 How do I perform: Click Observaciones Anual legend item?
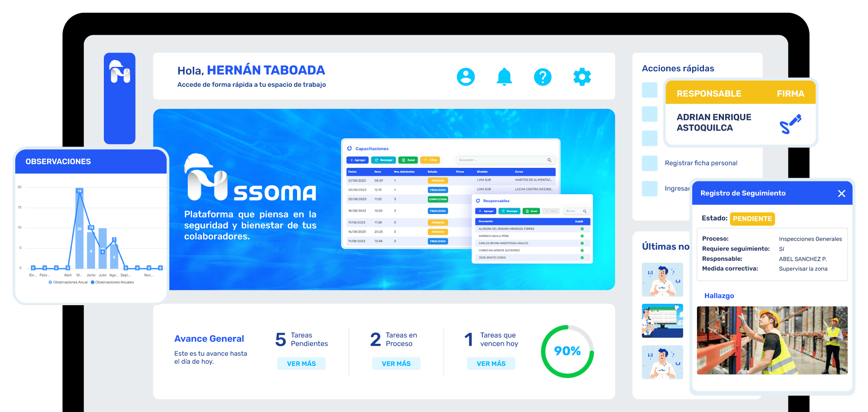[68, 282]
